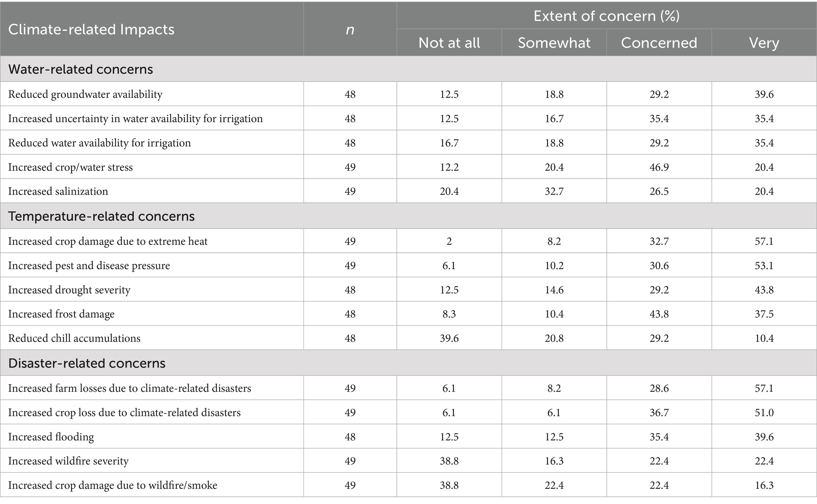Screen dimensions: 817x504
Task: Select the 'Increased wildfire severity' row label
Action: point(68,461)
